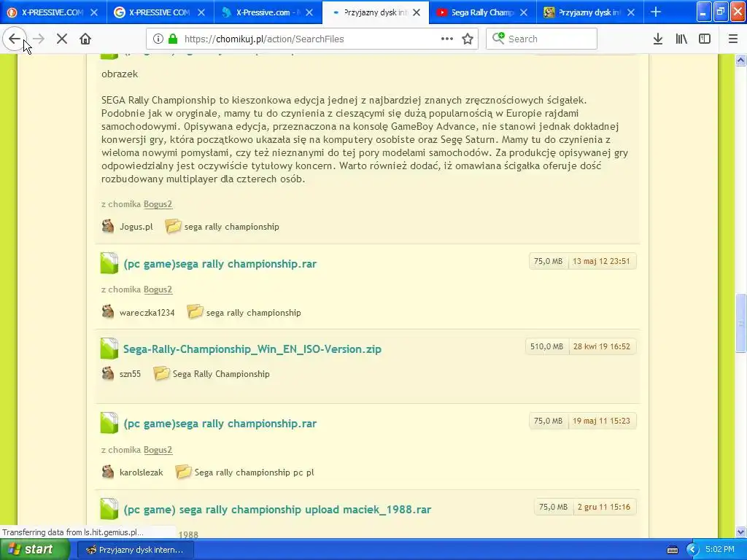Screen dimensions: 747x560
Task: Open the downloads arrow icon
Action: [x=658, y=39]
